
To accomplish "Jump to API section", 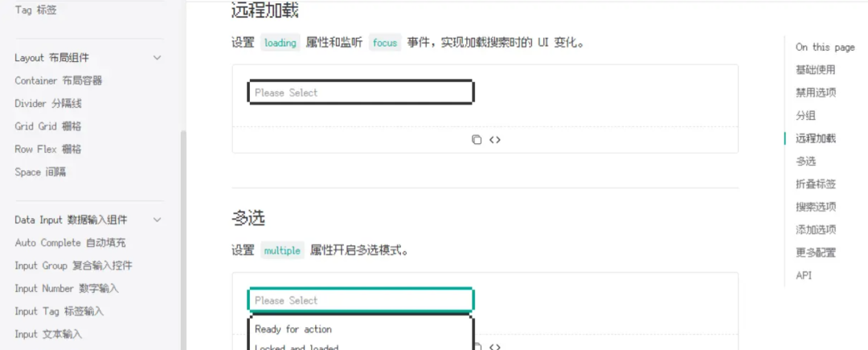I will (x=803, y=275).
